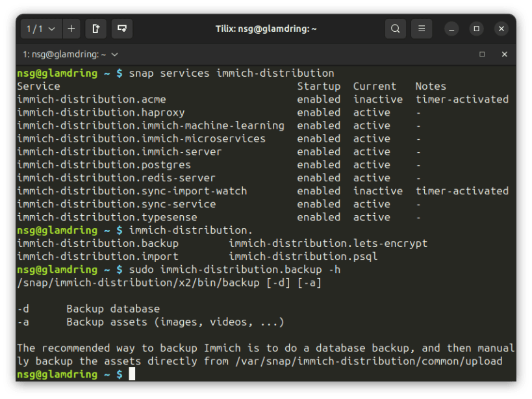Click the 'Service' column header
This screenshot has height=399, width=532.
(39, 86)
